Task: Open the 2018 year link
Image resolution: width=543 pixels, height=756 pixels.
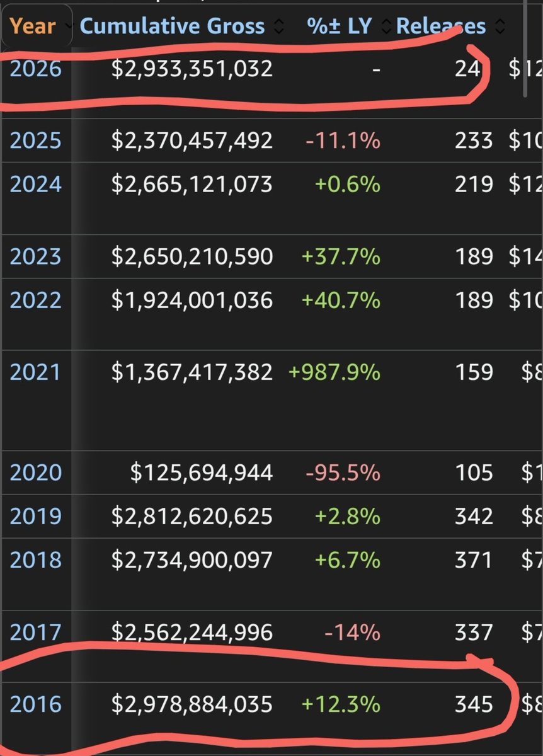Action: 35,559
